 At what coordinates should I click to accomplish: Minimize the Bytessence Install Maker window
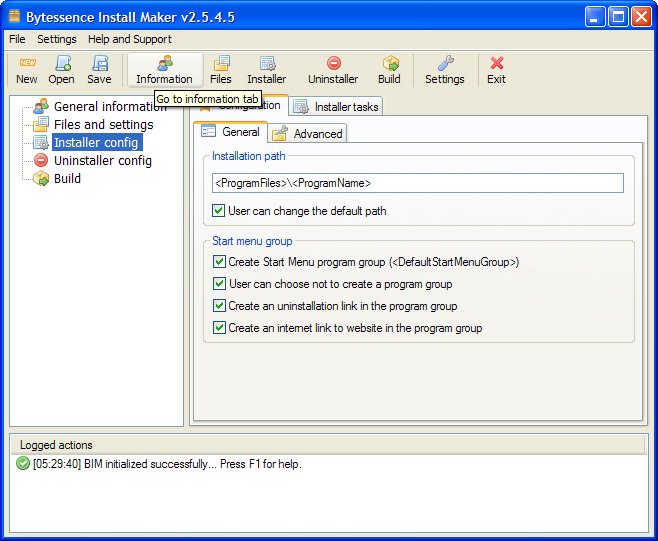tap(595, 17)
